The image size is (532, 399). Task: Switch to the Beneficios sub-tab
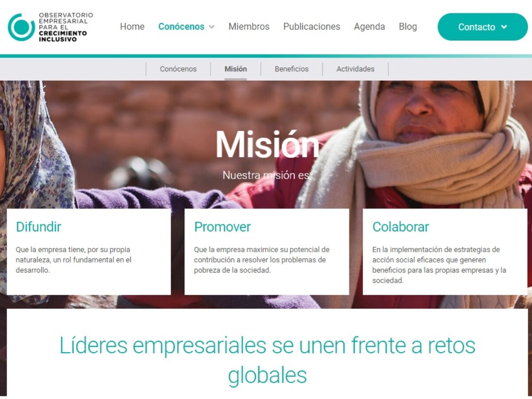pyautogui.click(x=292, y=69)
